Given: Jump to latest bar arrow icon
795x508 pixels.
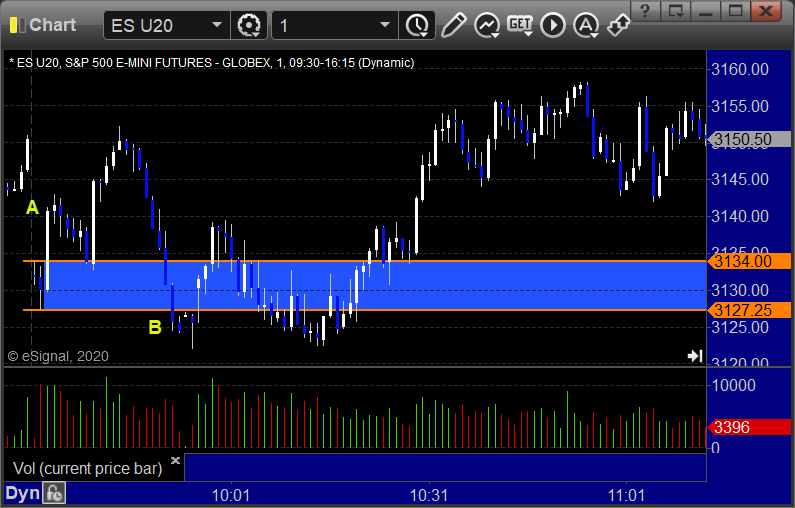Looking at the screenshot, I should (x=695, y=356).
